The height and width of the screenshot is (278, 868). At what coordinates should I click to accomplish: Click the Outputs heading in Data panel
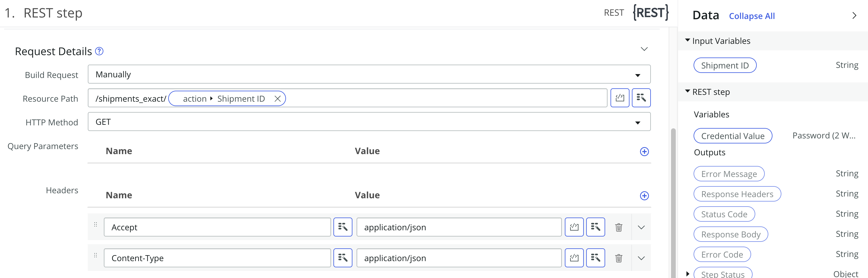(709, 152)
